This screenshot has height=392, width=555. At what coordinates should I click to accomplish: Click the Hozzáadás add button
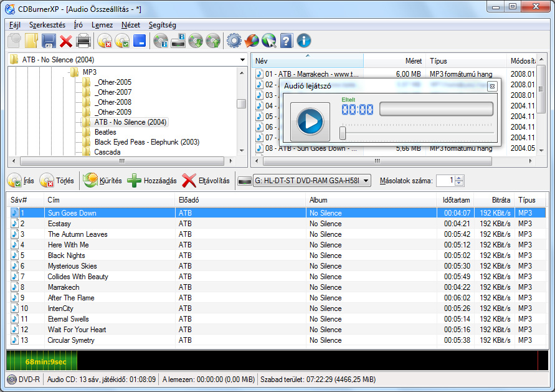(x=152, y=181)
